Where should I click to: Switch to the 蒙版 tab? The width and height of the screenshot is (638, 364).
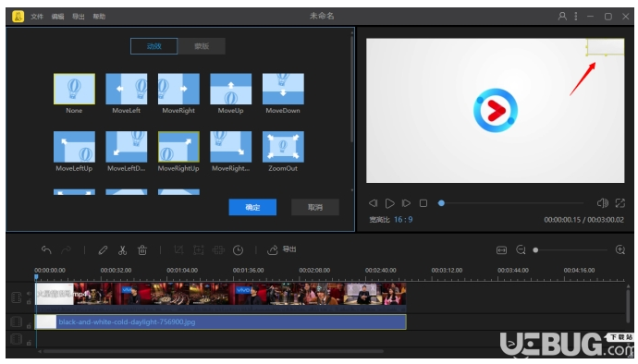click(202, 46)
